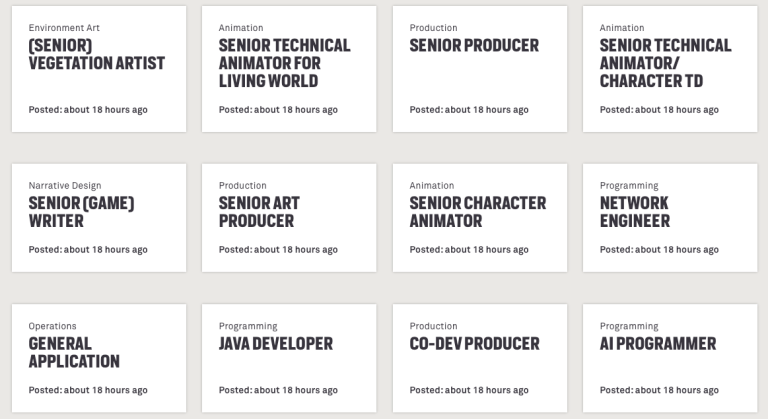Open the (Senior) Vegetation Artist job card
768x419 pixels.
[x=99, y=69]
